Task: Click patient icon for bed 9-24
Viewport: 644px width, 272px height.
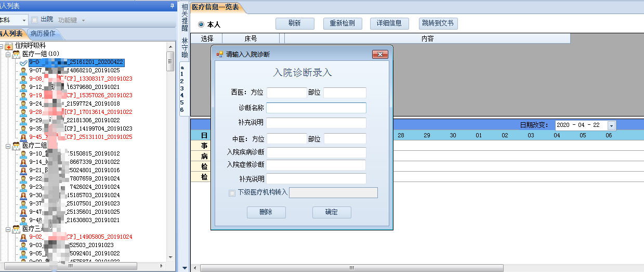Action: click(23, 103)
